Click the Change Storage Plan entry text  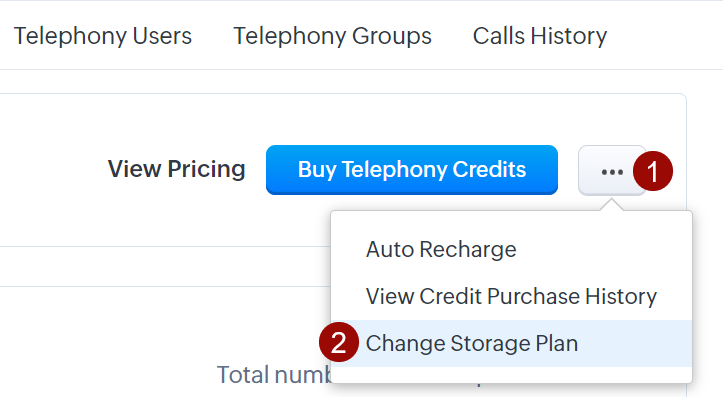(472, 344)
